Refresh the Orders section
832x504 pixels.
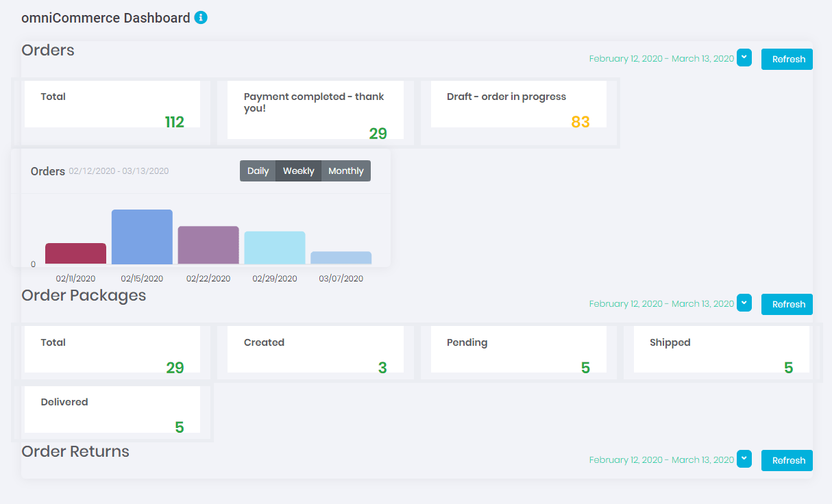(x=787, y=59)
